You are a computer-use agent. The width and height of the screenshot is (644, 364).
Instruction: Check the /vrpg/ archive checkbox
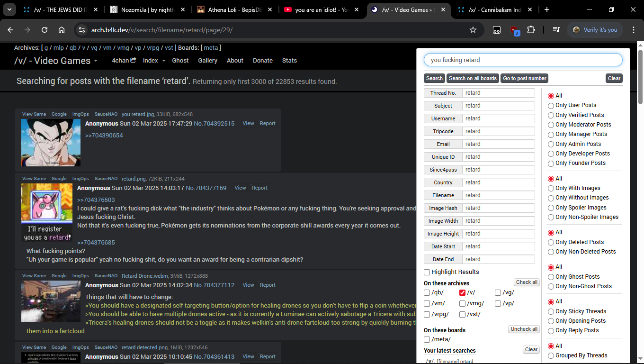tap(427, 314)
